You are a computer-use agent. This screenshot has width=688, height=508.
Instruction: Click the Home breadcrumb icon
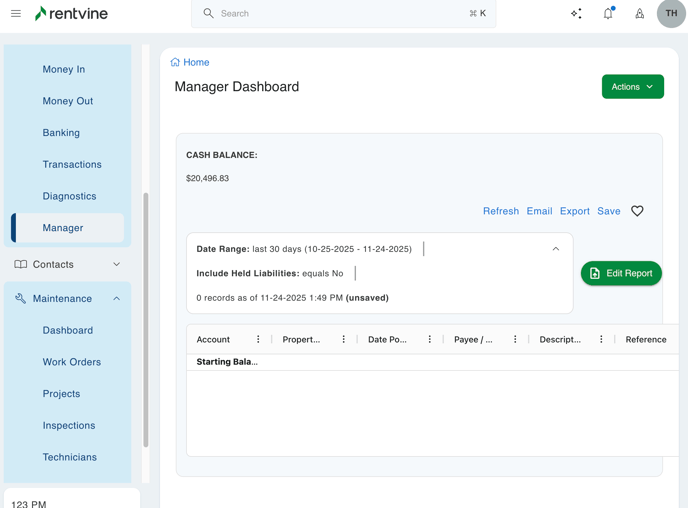(175, 62)
